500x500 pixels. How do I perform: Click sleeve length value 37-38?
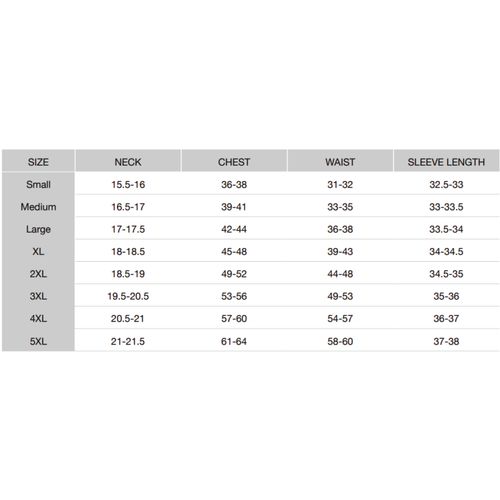click(x=446, y=341)
